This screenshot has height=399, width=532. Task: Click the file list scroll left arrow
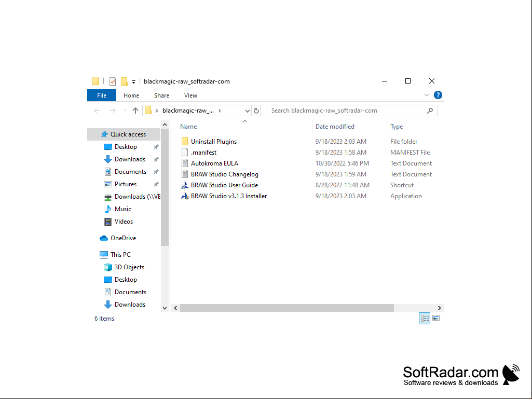point(175,308)
